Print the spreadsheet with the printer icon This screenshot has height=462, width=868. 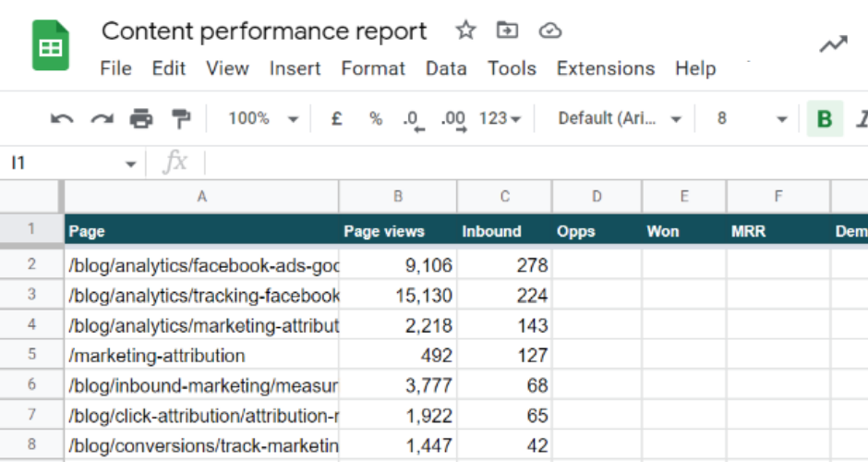click(141, 118)
